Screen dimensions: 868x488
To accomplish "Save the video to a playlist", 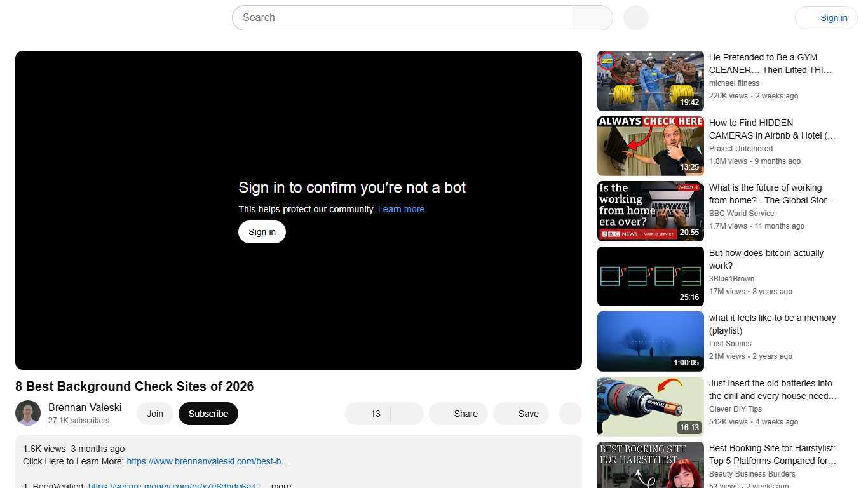I will [527, 414].
